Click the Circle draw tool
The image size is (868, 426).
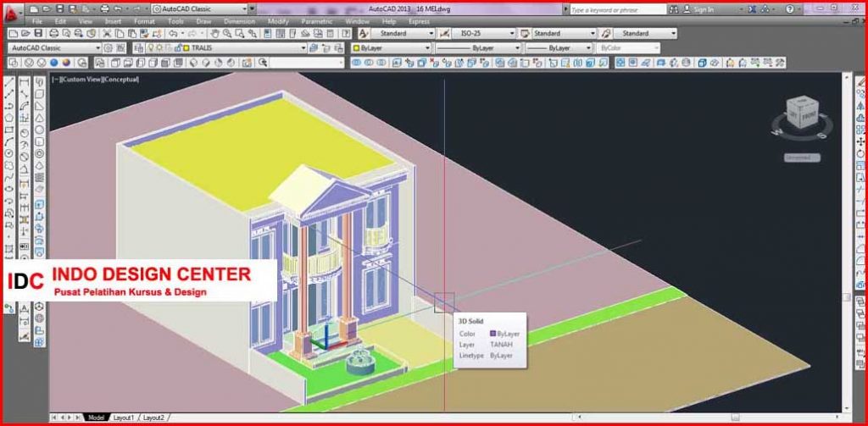8,153
